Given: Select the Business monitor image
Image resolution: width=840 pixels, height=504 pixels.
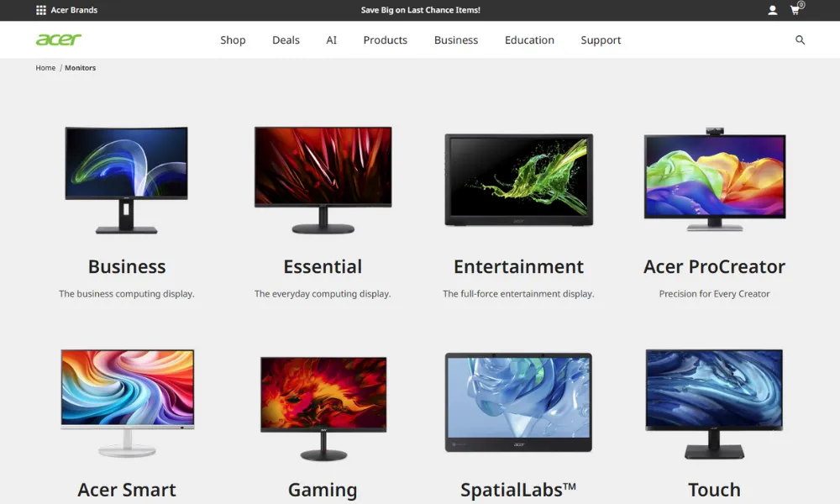Looking at the screenshot, I should coord(126,179).
